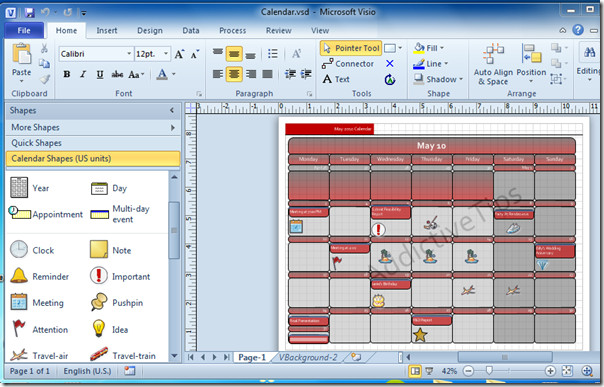Click the Copy icon in Clipboard
Viewport: 604px width, 387px height.
click(x=44, y=63)
